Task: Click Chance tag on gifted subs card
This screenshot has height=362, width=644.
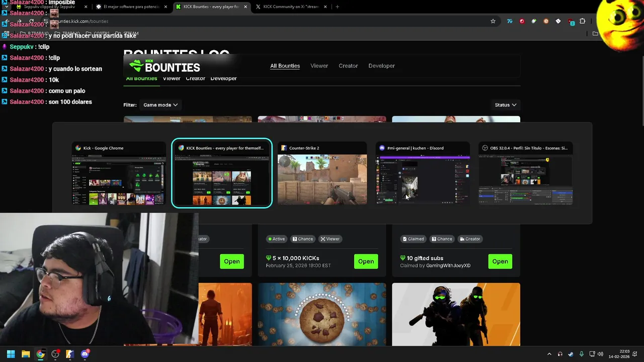Action: (442, 239)
